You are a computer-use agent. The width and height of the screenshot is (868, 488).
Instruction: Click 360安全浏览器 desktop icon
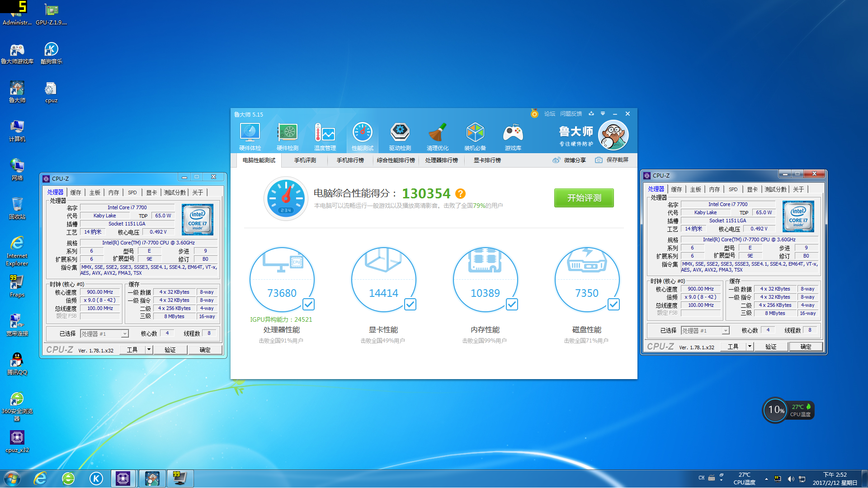[x=17, y=406]
